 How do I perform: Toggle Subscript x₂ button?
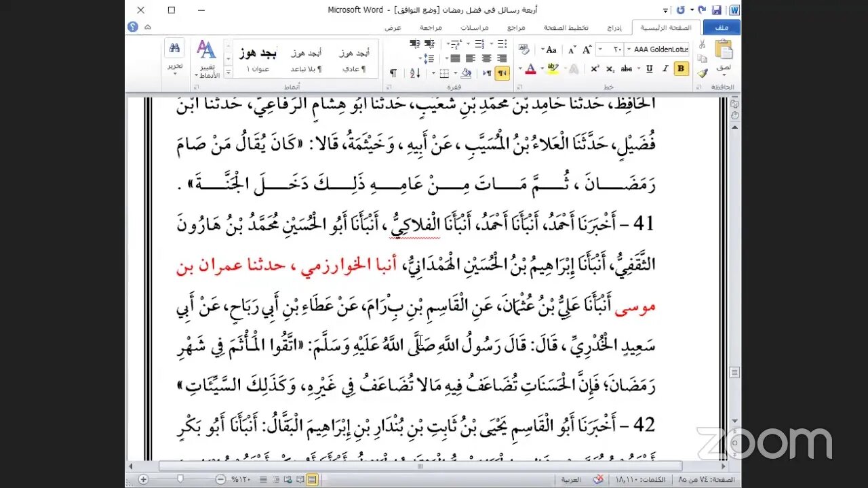610,68
